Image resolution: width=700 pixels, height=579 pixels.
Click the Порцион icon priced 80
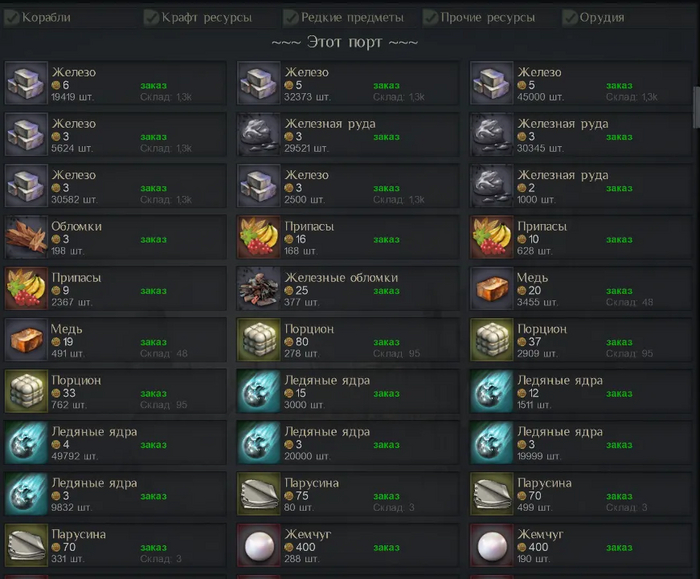(259, 340)
